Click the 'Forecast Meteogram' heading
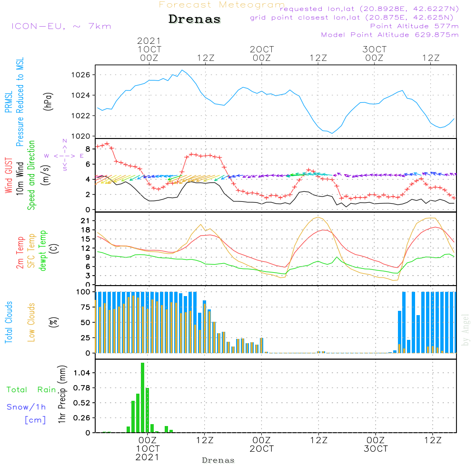Screen dimensions: 476x476 222,5
